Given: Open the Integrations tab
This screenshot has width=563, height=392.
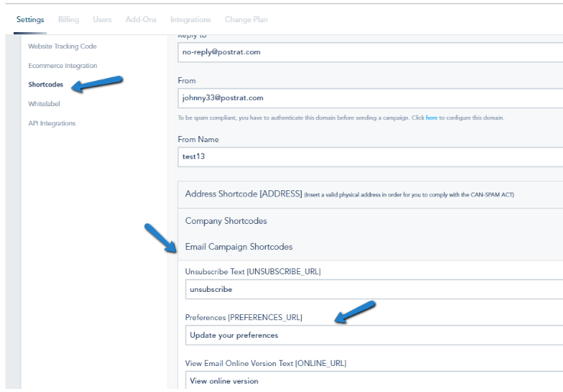Looking at the screenshot, I should 191,19.
